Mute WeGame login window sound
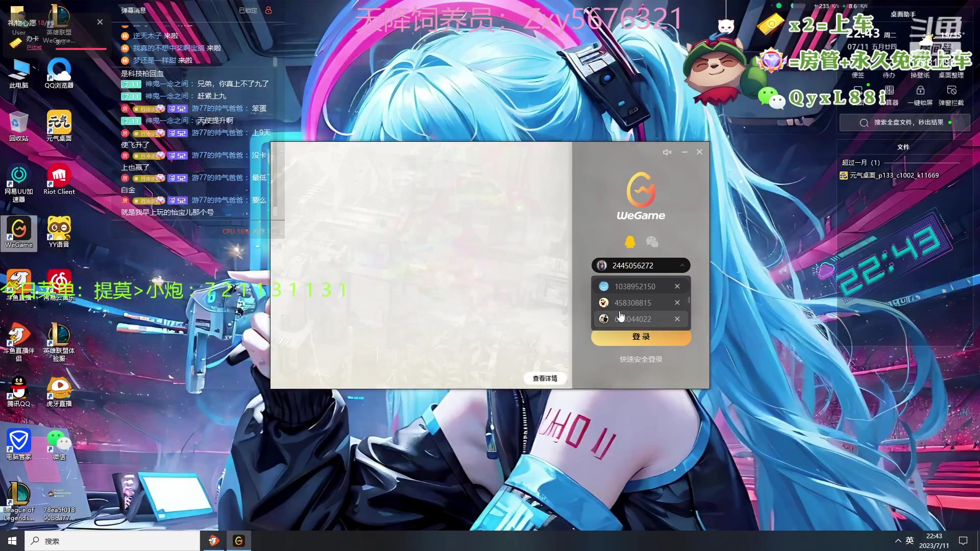 tap(667, 152)
